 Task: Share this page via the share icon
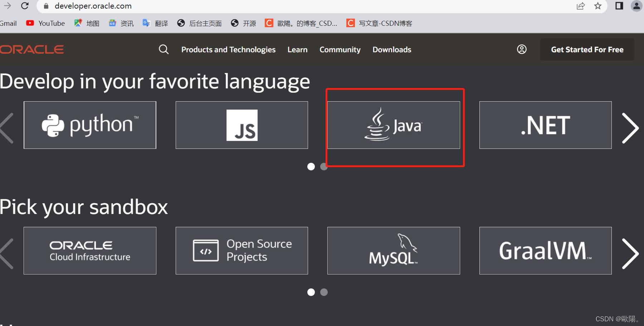pos(581,6)
